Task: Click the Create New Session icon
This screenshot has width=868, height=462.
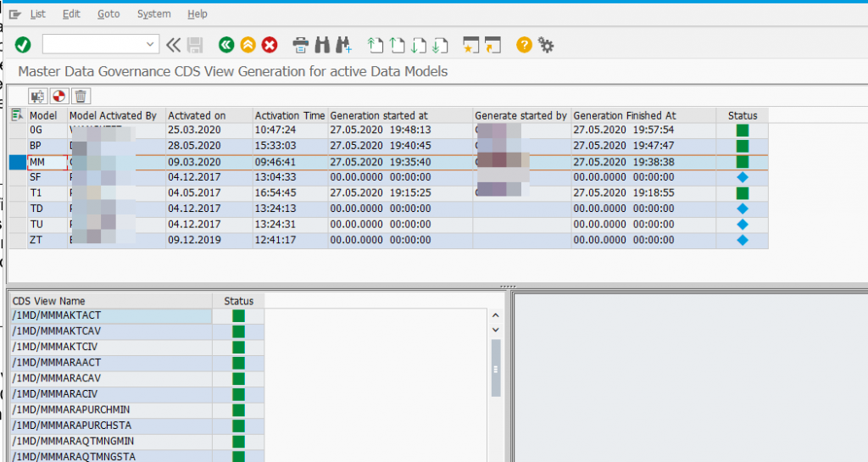Action: click(471, 45)
